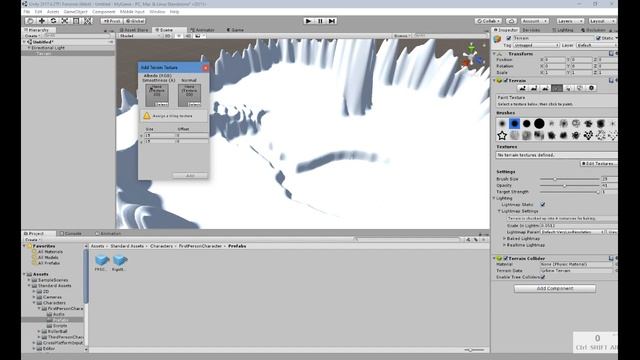This screenshot has height=360, width=640.
Task: Select the Rotate tool in toolbar
Action: 53,21
